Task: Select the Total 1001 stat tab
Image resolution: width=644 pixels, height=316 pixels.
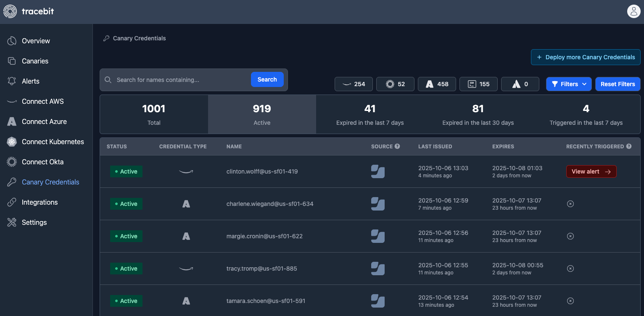Action: click(x=154, y=114)
